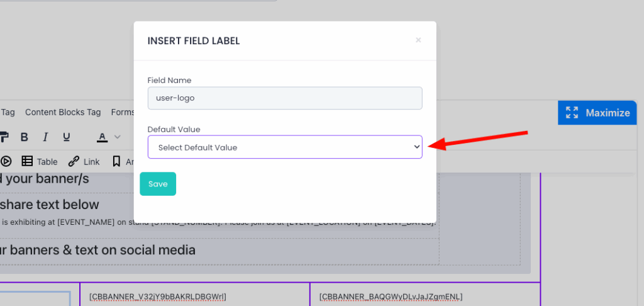Click the CBBANNER_BAQGWyDLvJaJZgmENL placeholder cell
The image size is (644, 306).
point(391,296)
